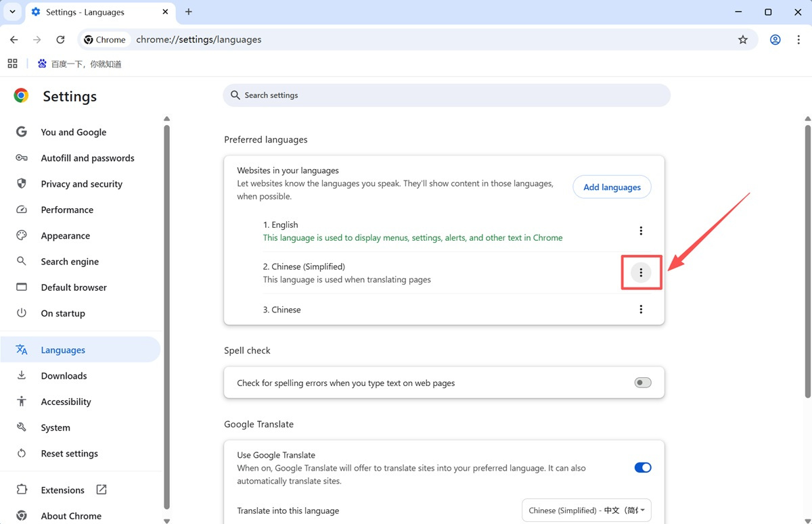This screenshot has height=524, width=812.
Task: Open the About Chrome page
Action: tap(71, 516)
